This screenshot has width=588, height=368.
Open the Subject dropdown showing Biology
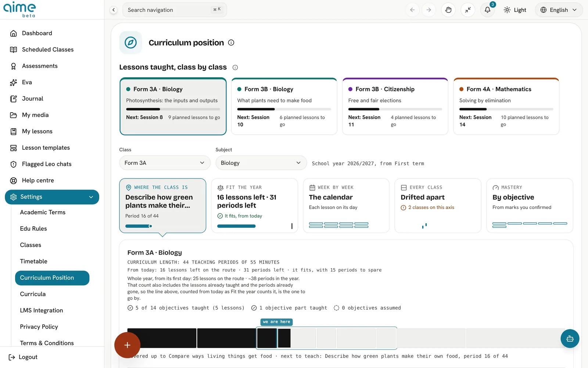(x=261, y=163)
